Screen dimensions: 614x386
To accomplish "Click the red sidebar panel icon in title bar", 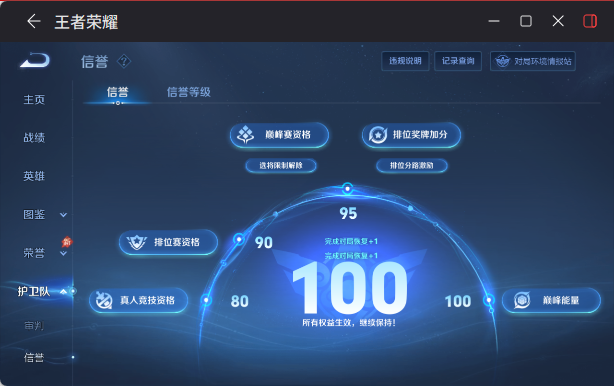I will click(x=590, y=21).
